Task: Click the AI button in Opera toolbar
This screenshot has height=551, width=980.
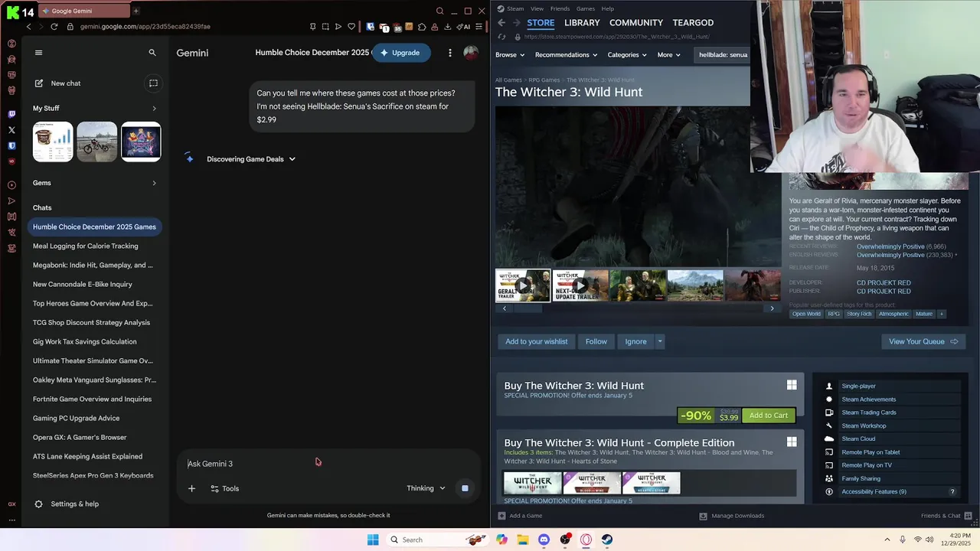Action: [464, 27]
